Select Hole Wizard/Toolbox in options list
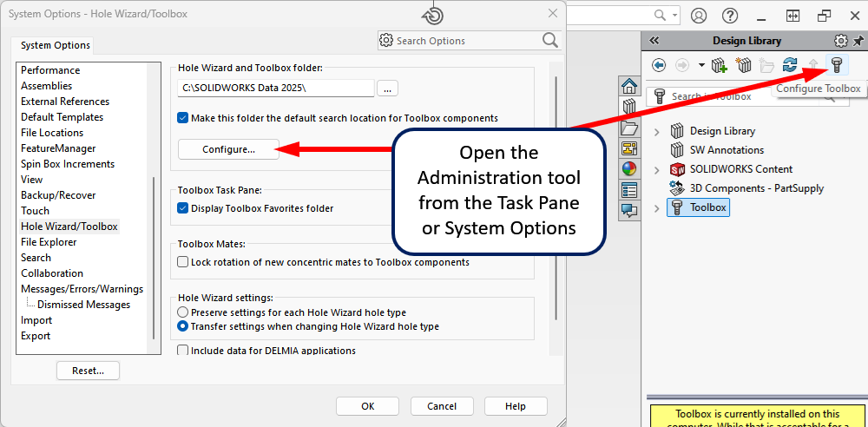Screen dimensions: 868x427 click(x=69, y=227)
